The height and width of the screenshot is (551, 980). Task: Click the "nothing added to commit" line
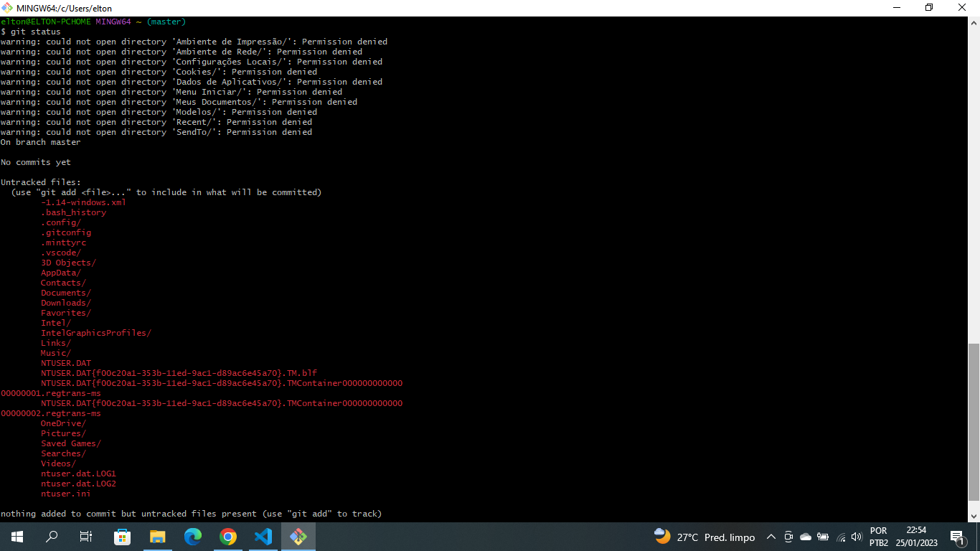pyautogui.click(x=191, y=514)
